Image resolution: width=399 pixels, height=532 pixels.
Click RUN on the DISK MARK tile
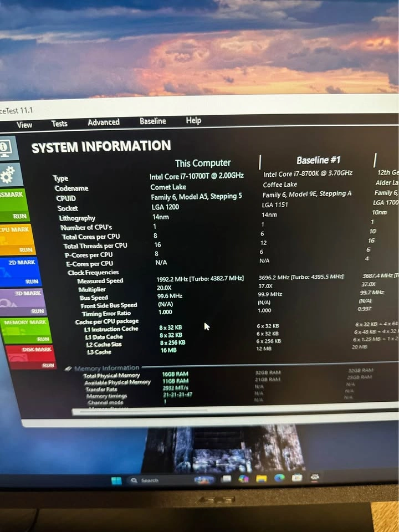(x=48, y=365)
